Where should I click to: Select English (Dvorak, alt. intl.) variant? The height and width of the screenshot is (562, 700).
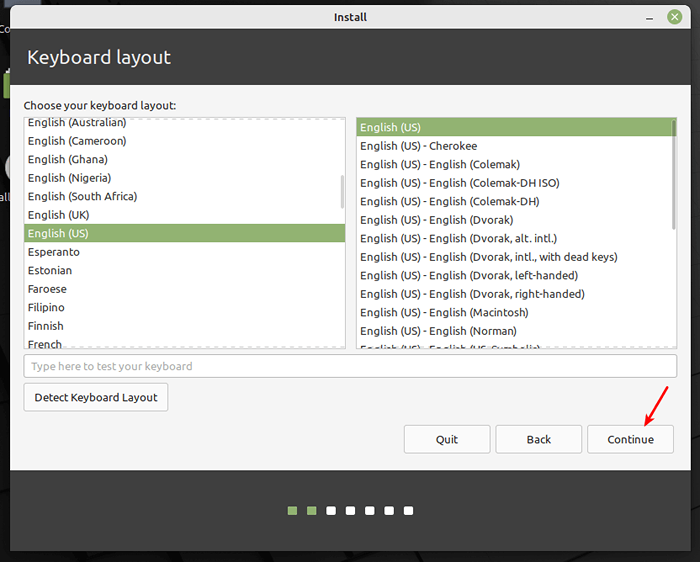[x=514, y=239]
